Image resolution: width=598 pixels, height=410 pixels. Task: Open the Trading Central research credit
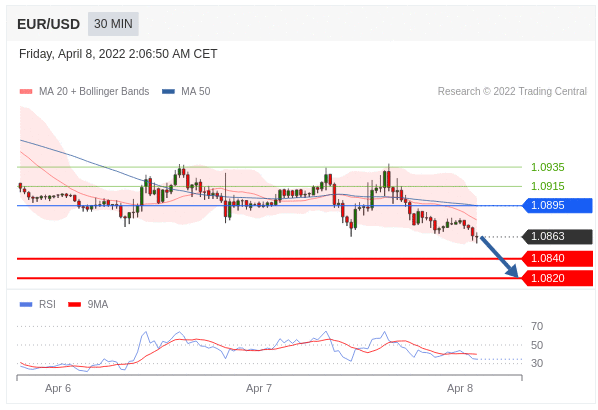[512, 92]
